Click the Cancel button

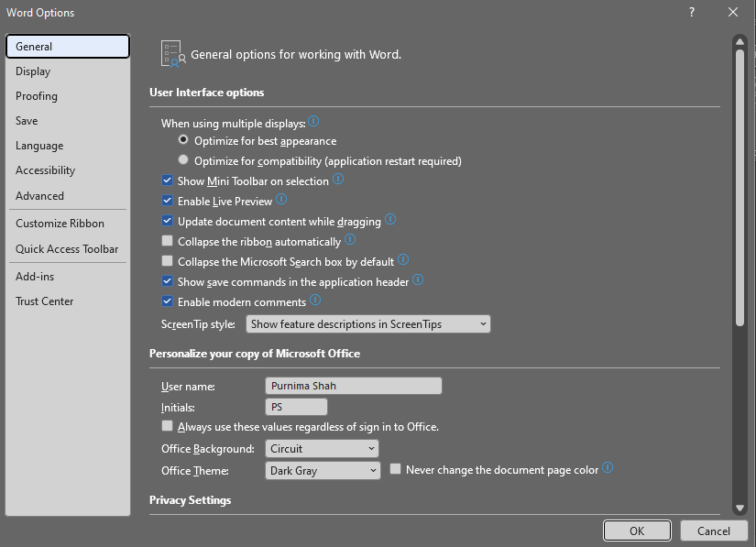[x=714, y=531]
